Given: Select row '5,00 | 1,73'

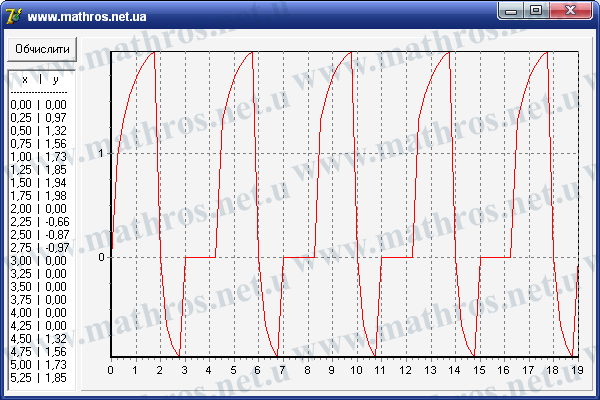Looking at the screenshot, I should coord(39,365).
